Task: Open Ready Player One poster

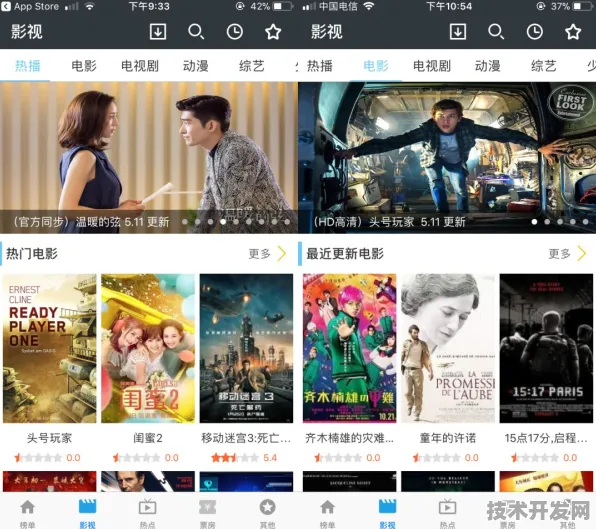Action: click(x=49, y=348)
